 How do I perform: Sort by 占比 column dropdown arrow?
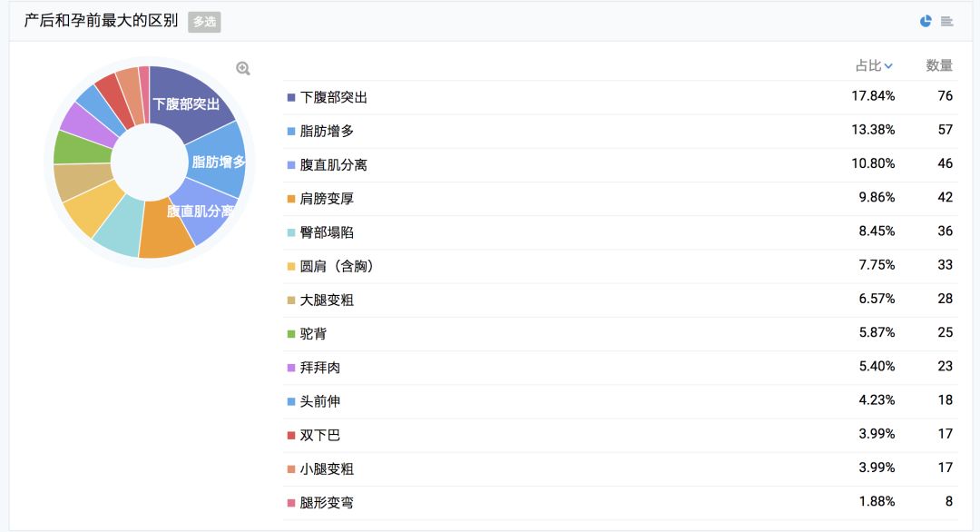pyautogui.click(x=888, y=66)
